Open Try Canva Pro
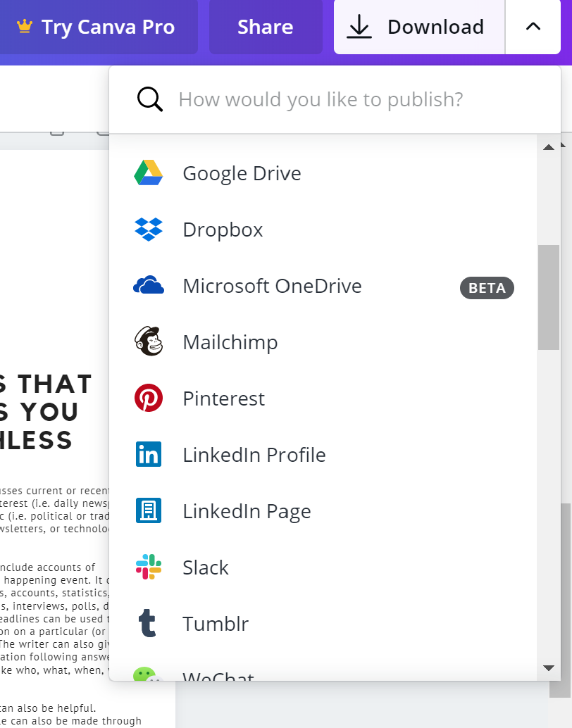Image resolution: width=572 pixels, height=728 pixels. tap(99, 27)
